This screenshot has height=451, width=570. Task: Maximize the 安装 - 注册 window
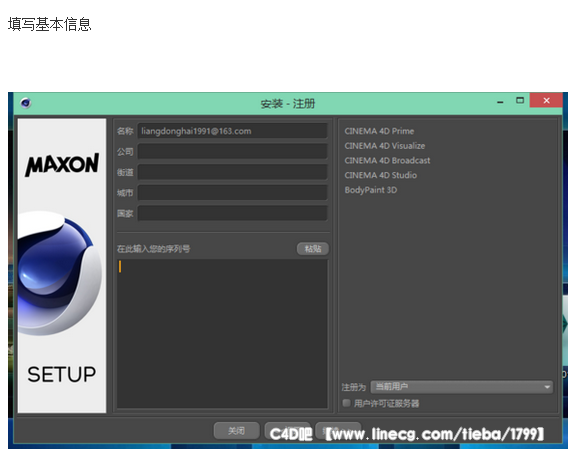tap(520, 100)
